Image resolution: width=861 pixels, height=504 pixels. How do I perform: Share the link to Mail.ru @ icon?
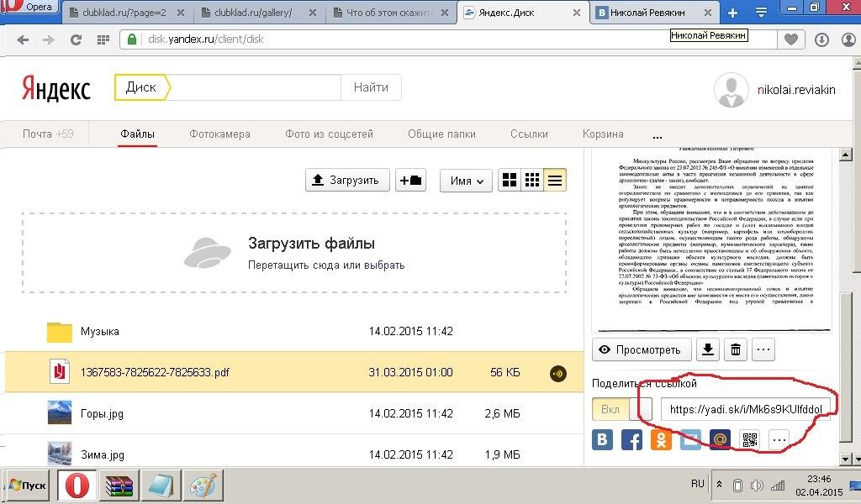pos(720,440)
